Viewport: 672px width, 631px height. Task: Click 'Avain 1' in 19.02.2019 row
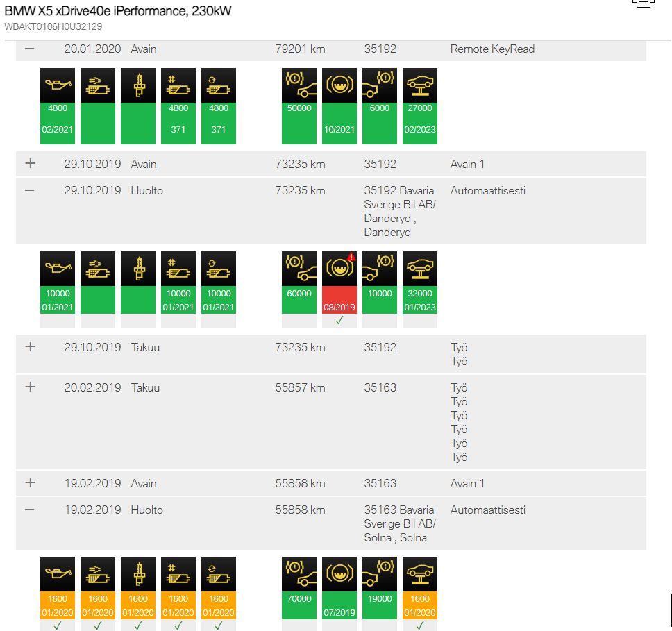pyautogui.click(x=467, y=483)
